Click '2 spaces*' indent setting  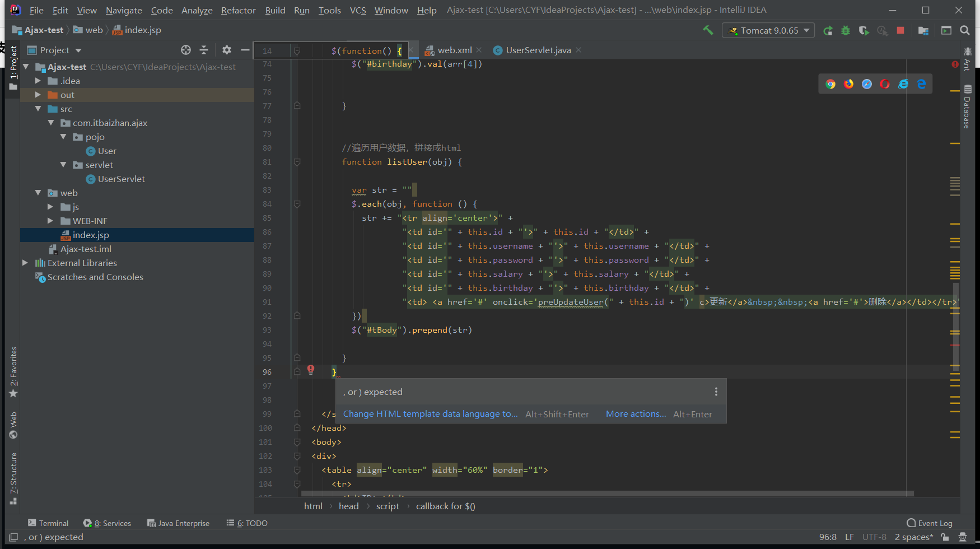(x=914, y=537)
